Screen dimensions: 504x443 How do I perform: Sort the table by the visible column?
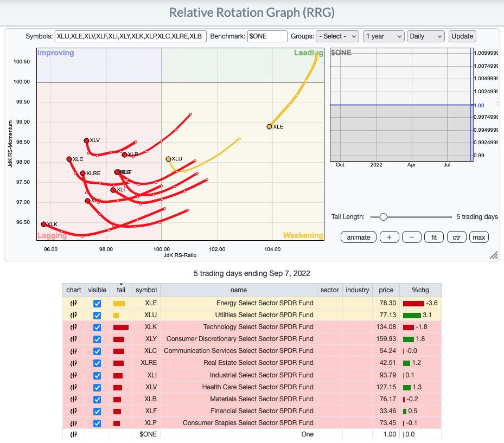(97, 290)
